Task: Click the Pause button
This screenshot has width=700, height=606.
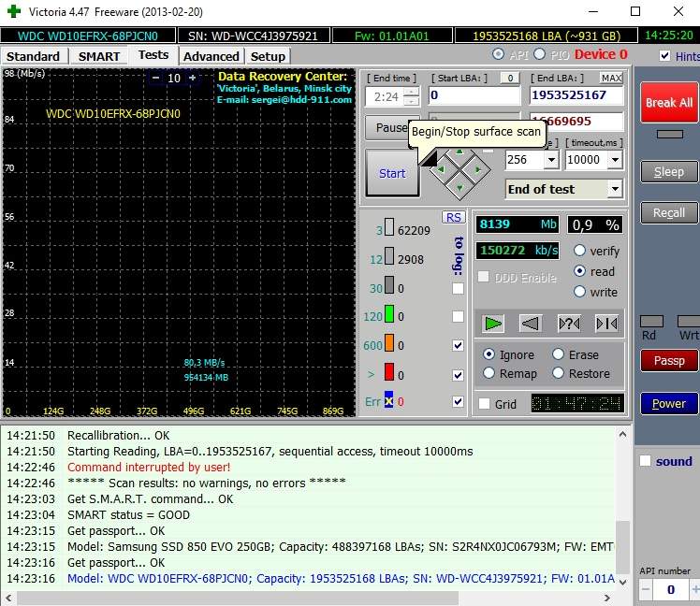Action: point(387,127)
